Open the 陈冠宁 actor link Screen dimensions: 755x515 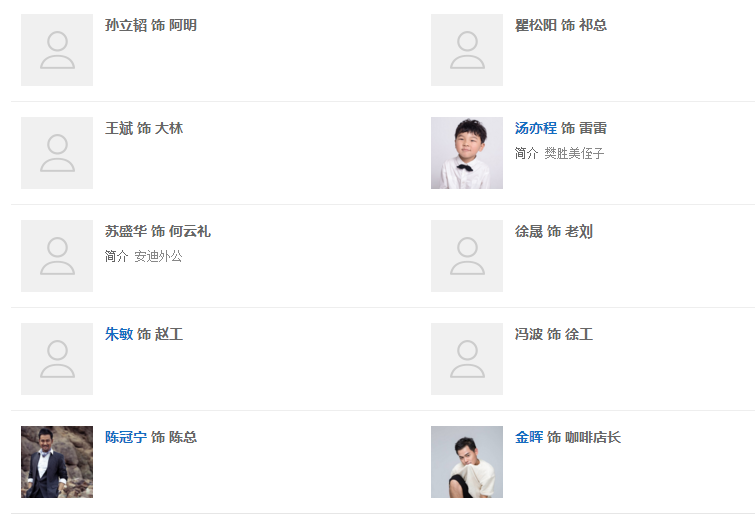pos(126,437)
